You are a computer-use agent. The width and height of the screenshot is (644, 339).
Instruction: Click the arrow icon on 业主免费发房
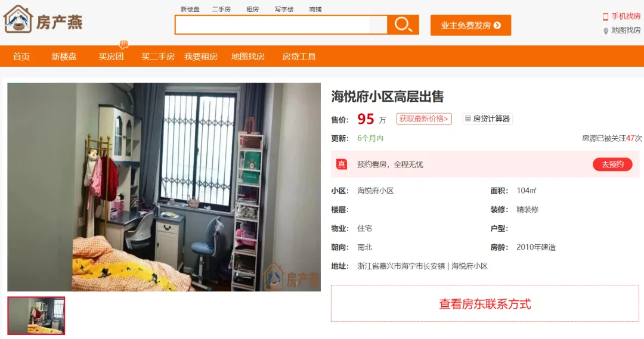point(497,26)
